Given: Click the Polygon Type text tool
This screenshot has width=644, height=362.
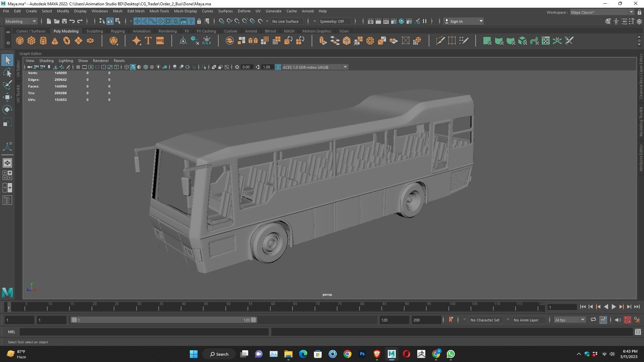Looking at the screenshot, I should (148, 41).
